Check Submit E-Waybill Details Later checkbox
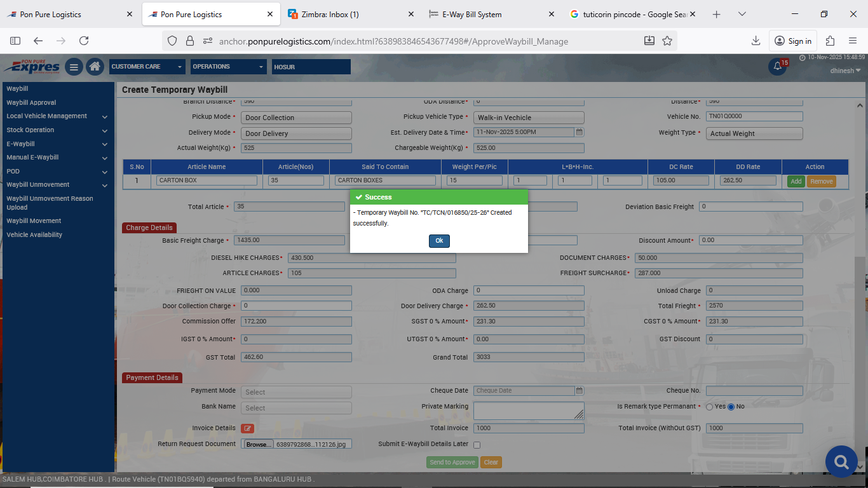This screenshot has height=488, width=868. 477,445
